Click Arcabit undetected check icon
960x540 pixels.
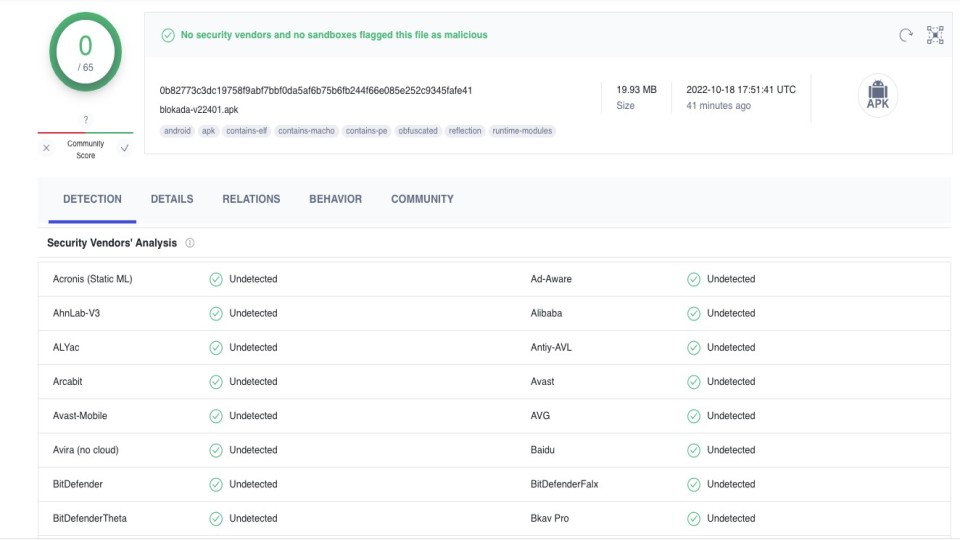point(216,382)
